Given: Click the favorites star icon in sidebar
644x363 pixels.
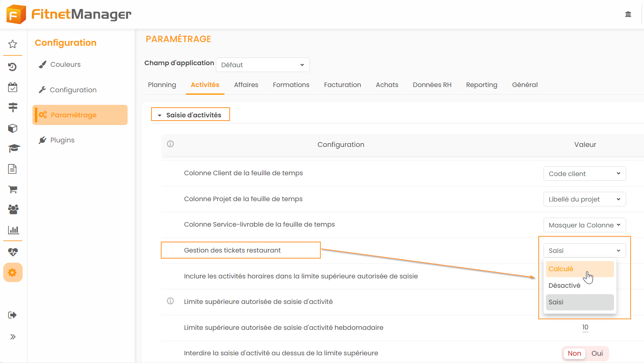Looking at the screenshot, I should [13, 44].
